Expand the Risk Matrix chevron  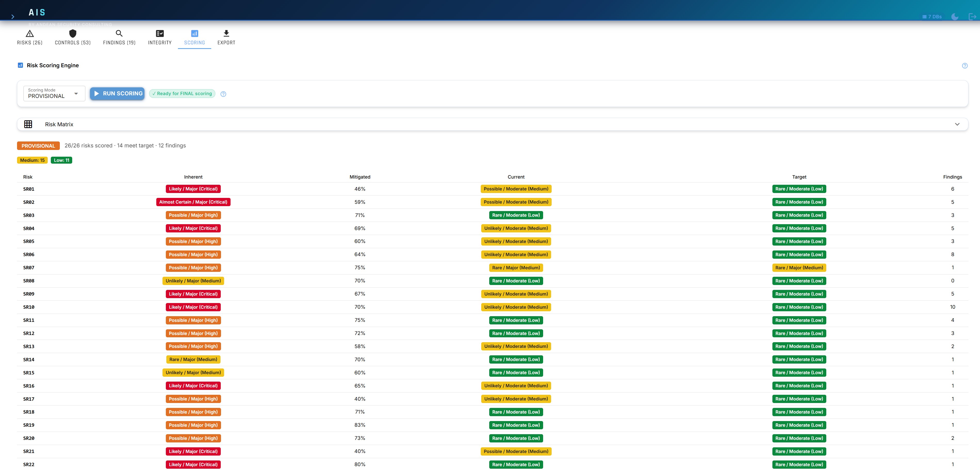point(957,124)
